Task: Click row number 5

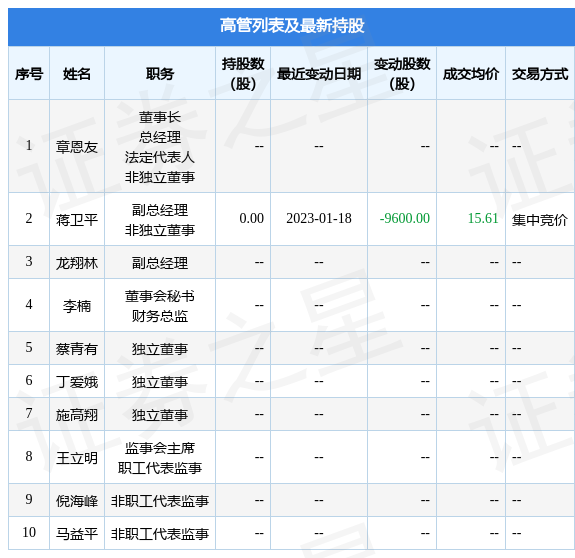Action: (29, 347)
